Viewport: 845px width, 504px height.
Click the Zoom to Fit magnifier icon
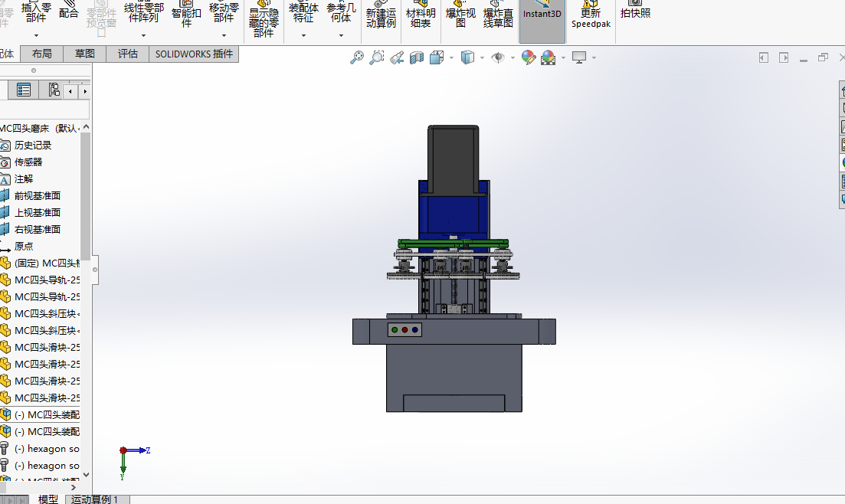click(357, 57)
